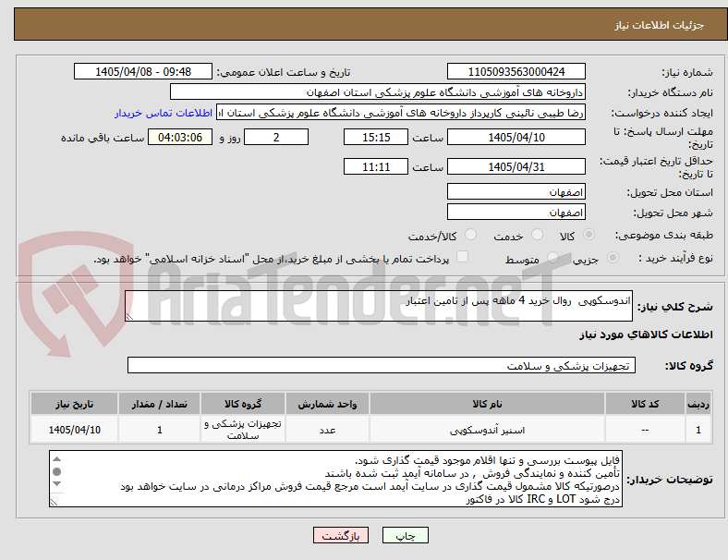Select the خدمت radio button

(x=537, y=235)
